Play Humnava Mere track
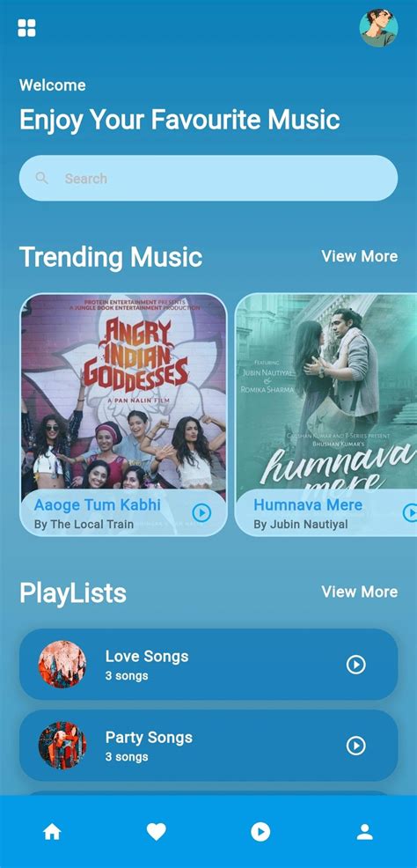The width and height of the screenshot is (417, 868). click(x=410, y=512)
